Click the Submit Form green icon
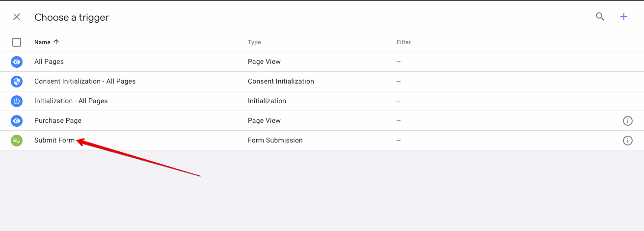The image size is (644, 231). pos(17,141)
